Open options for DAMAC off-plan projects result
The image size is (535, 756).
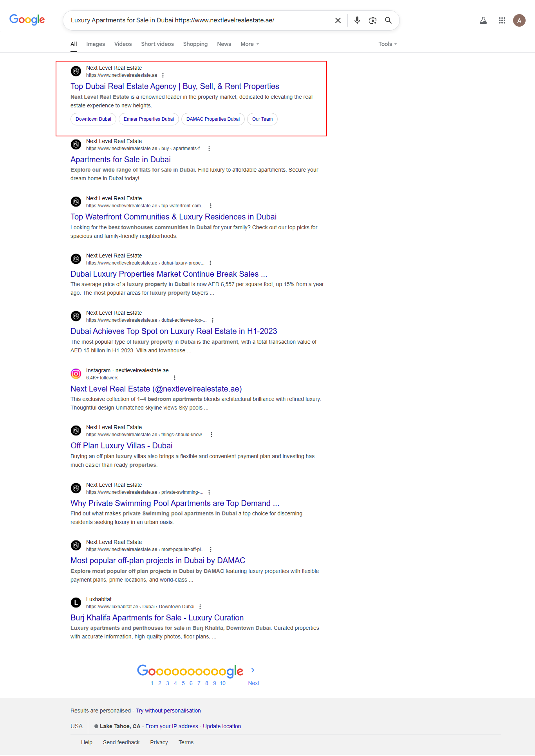coord(211,549)
